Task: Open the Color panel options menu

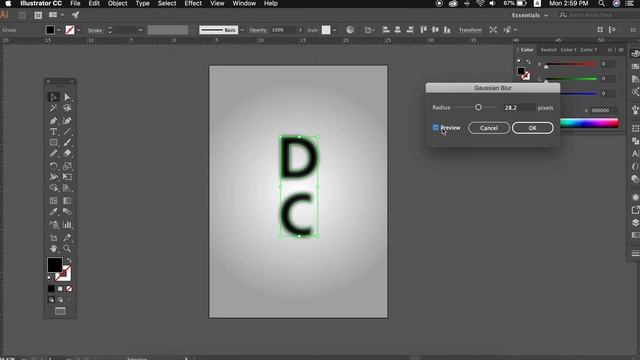Action: click(621, 50)
